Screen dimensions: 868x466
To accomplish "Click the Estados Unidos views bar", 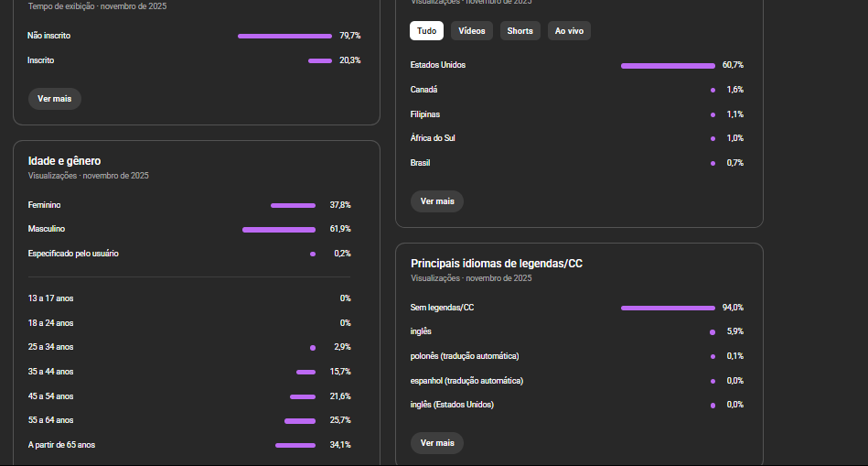I will tap(668, 66).
